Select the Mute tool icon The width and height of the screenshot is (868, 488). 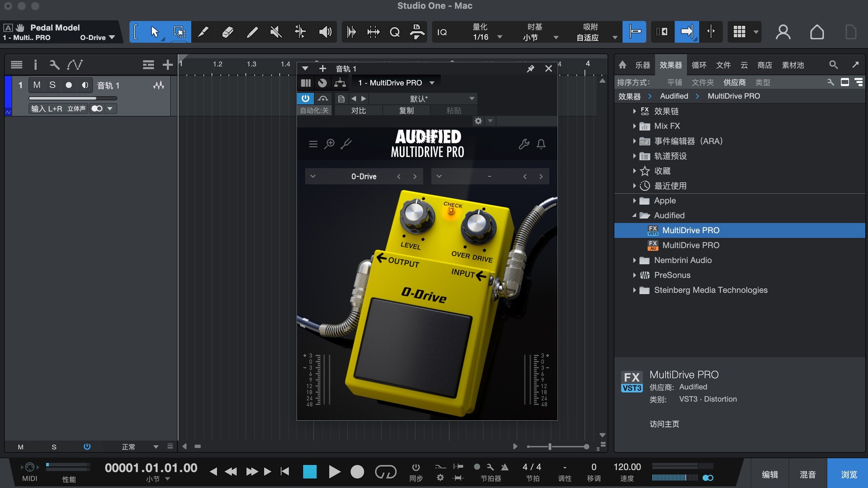tap(276, 32)
